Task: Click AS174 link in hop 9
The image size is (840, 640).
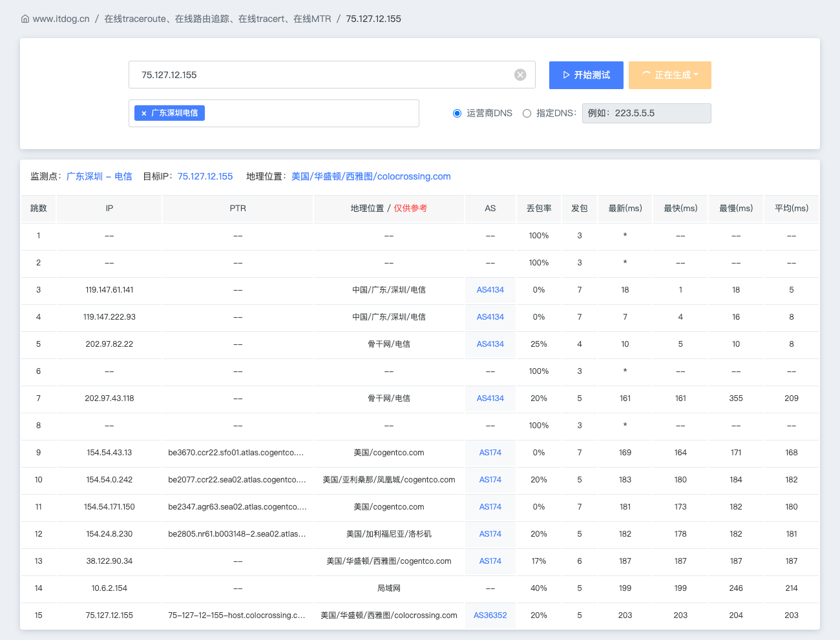Action: 490,453
